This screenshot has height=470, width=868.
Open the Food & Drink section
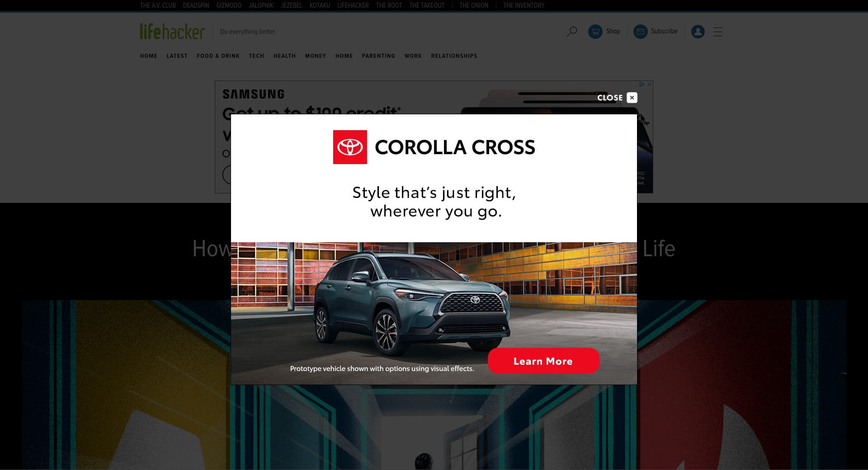(218, 56)
